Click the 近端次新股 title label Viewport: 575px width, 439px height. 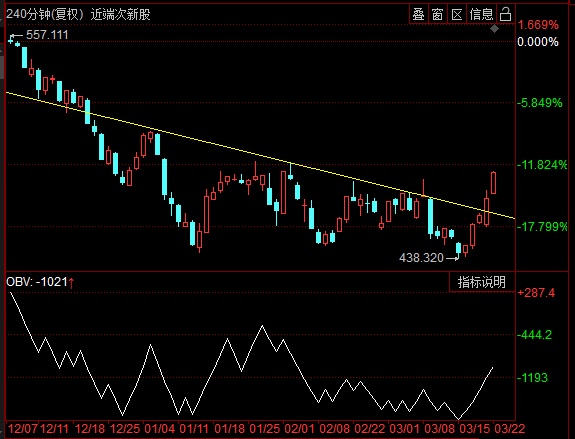pos(121,14)
